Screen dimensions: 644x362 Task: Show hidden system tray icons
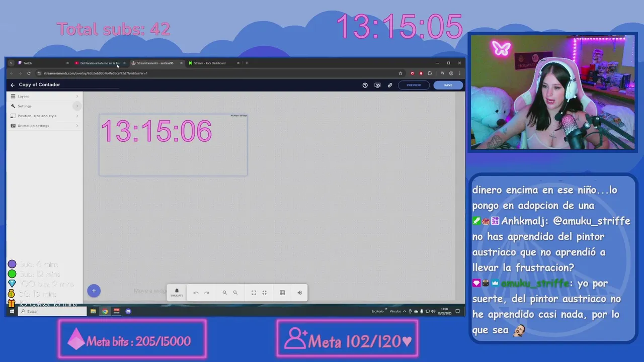tap(405, 311)
